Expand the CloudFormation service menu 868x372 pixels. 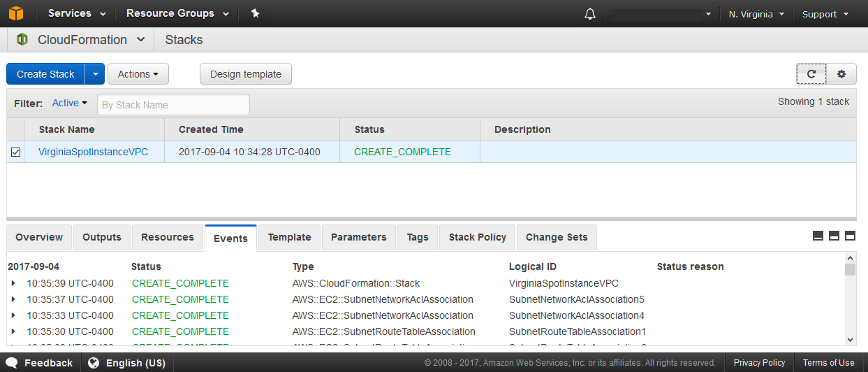140,40
